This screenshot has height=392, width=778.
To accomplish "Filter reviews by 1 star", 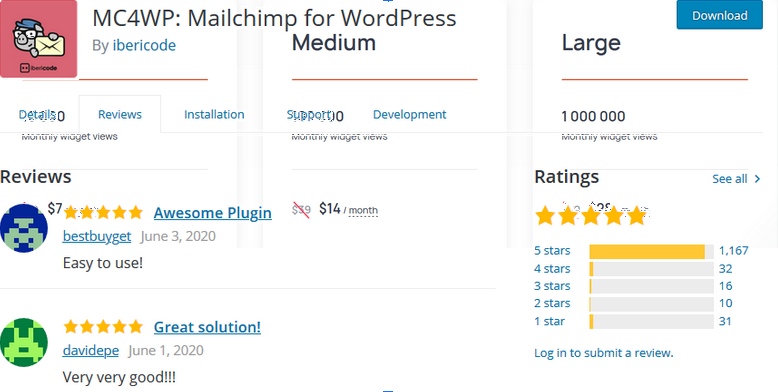I will pyautogui.click(x=549, y=321).
